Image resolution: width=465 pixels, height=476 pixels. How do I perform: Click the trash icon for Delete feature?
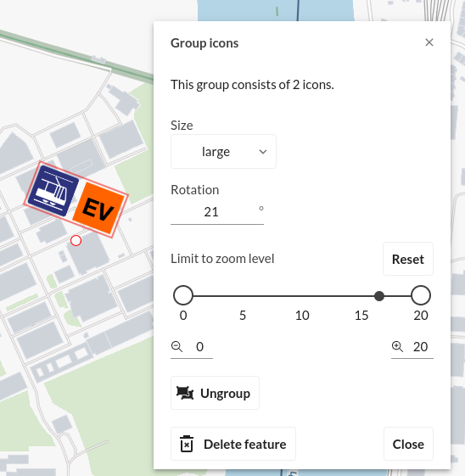(x=187, y=444)
